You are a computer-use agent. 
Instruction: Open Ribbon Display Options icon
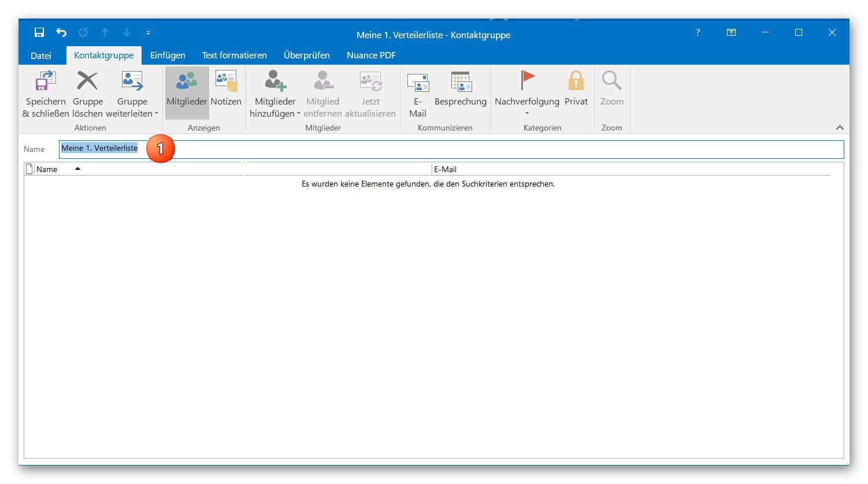731,32
